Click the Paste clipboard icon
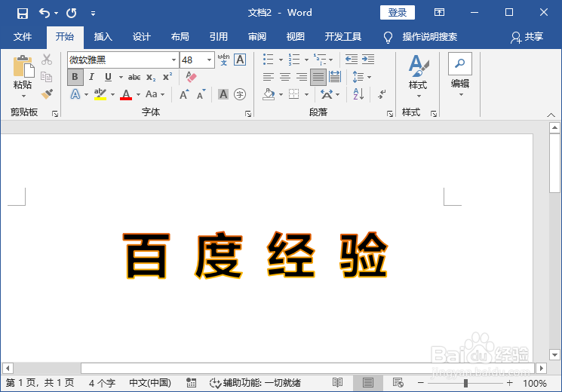 [23, 66]
